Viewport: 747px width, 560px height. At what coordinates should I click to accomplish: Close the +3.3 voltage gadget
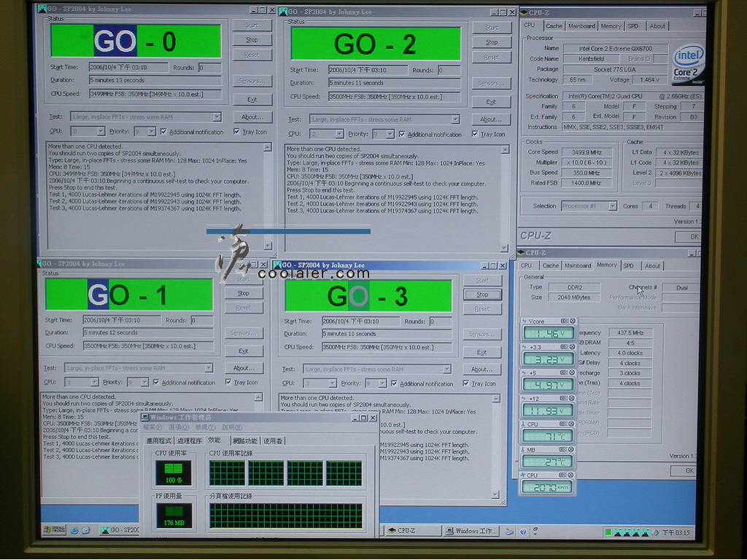[x=572, y=346]
